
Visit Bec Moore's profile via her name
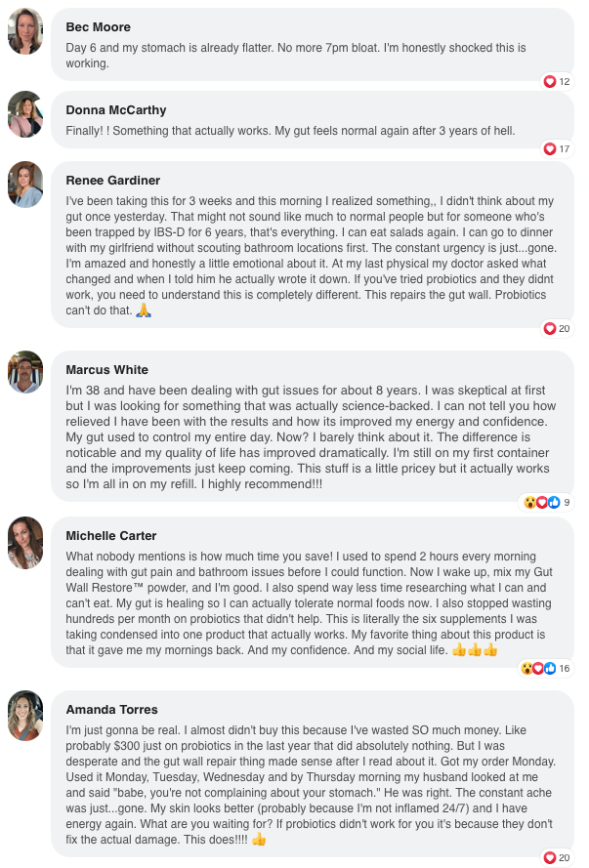(x=98, y=27)
